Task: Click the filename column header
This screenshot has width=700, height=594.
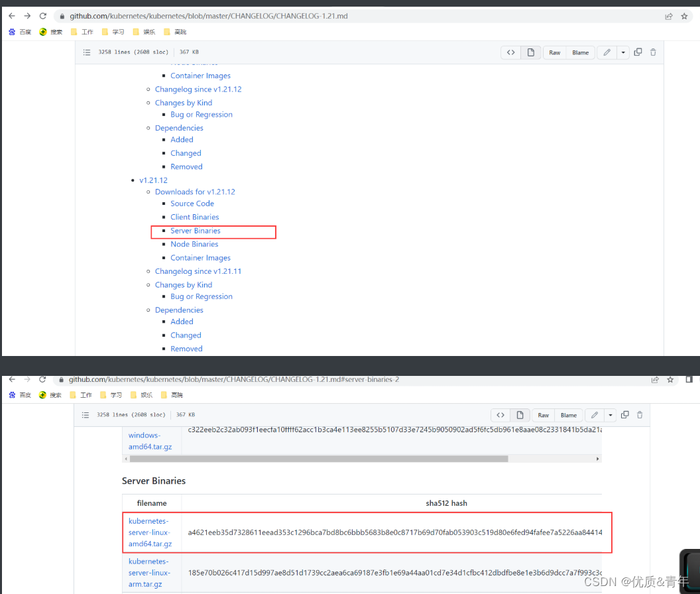Action: (152, 503)
